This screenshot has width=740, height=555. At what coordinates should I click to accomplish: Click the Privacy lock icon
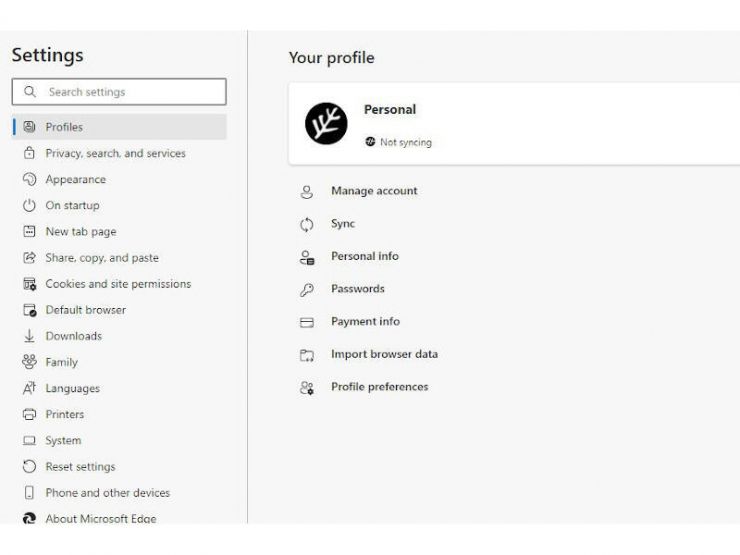pos(29,153)
